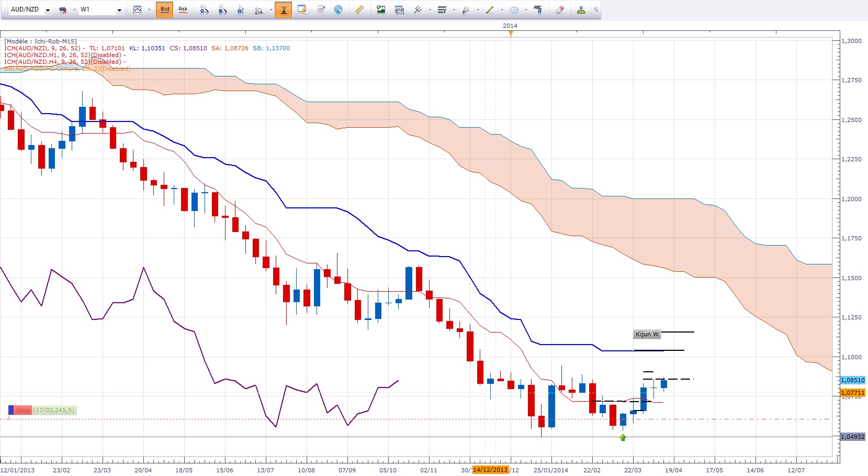Expand the chart type dropdown arrow
Image resolution: width=868 pixels, height=476 pixels.
(149, 10)
